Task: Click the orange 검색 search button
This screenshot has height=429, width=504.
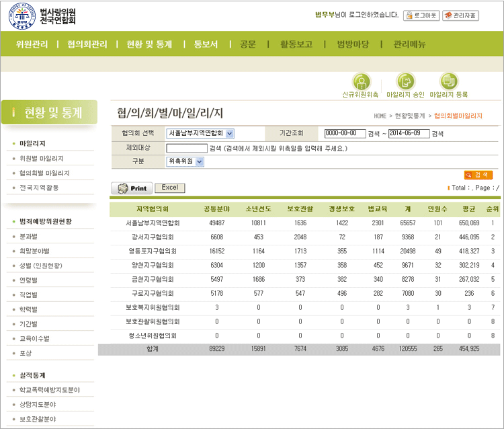Action: [x=478, y=175]
